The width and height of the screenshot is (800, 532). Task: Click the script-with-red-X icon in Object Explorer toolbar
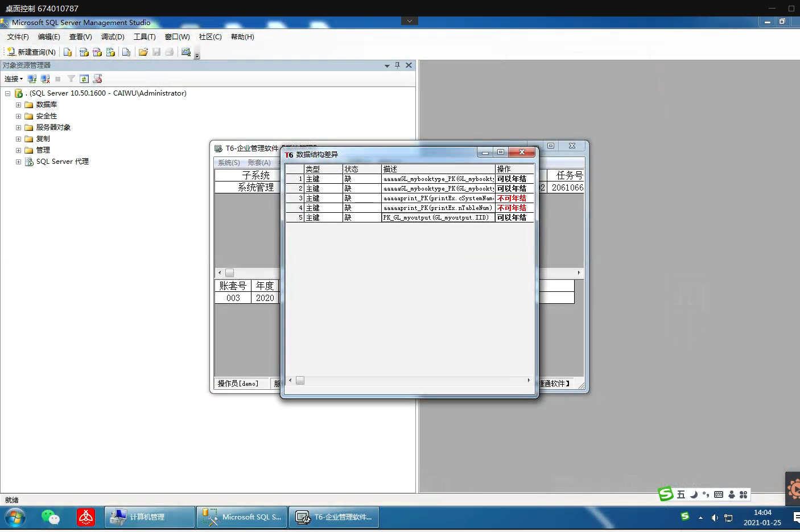click(x=97, y=79)
